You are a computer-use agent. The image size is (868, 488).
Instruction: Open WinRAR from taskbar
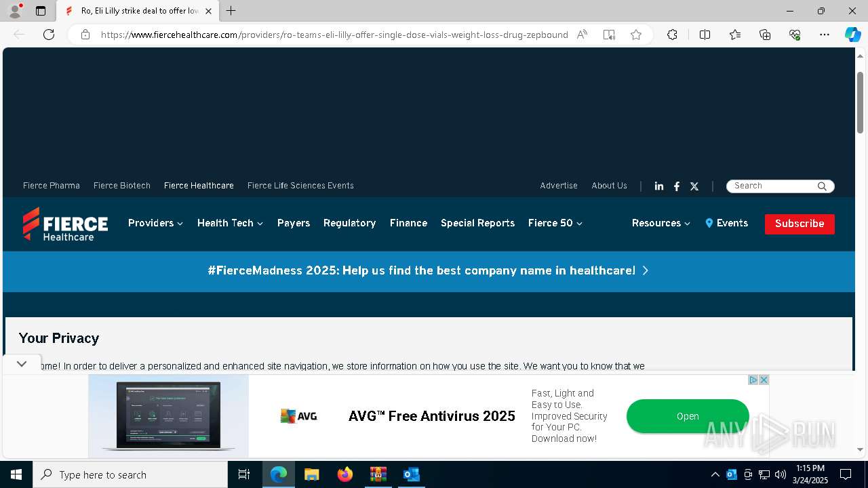pyautogui.click(x=378, y=474)
